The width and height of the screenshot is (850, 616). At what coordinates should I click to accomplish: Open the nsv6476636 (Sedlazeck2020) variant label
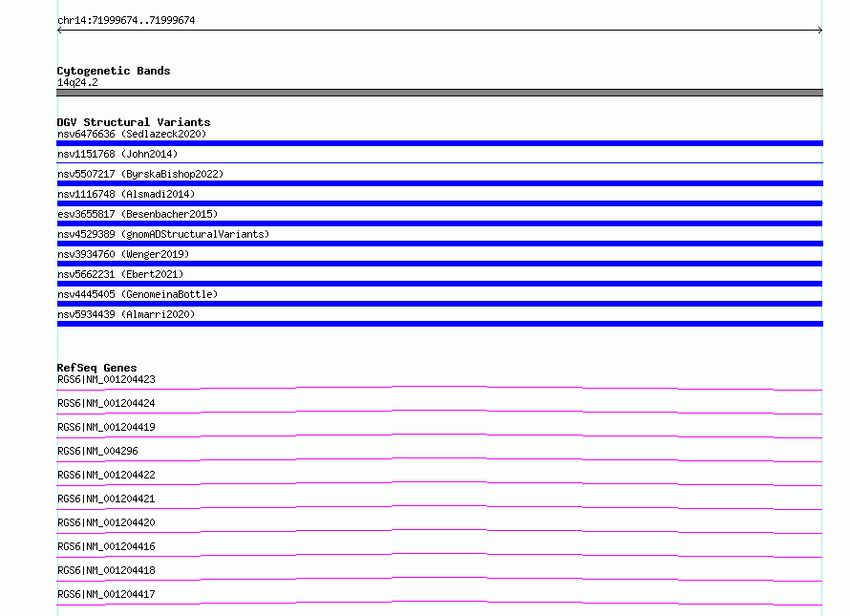pyautogui.click(x=132, y=134)
